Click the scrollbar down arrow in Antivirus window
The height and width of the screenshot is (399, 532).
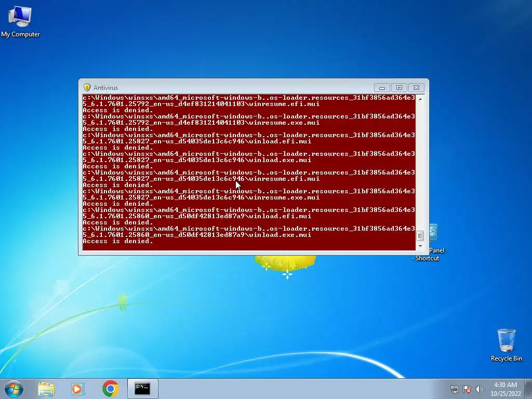pos(420,246)
